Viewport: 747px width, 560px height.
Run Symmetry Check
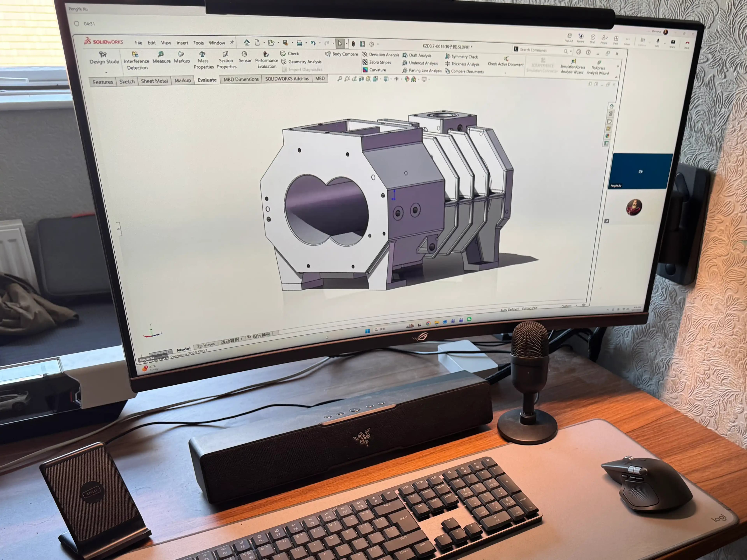[x=461, y=57]
